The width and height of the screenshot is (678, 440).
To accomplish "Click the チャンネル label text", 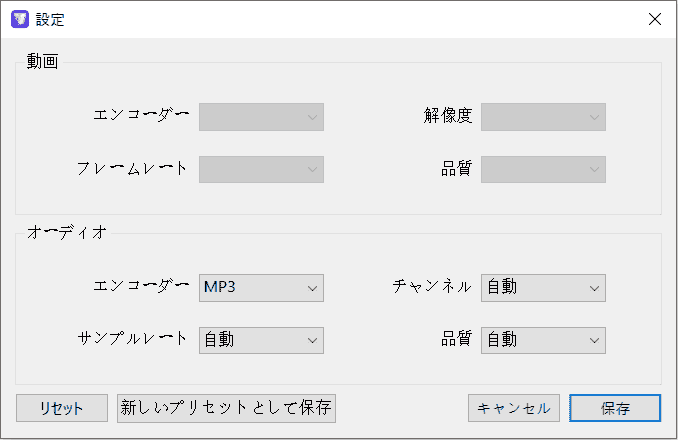I will tap(431, 287).
